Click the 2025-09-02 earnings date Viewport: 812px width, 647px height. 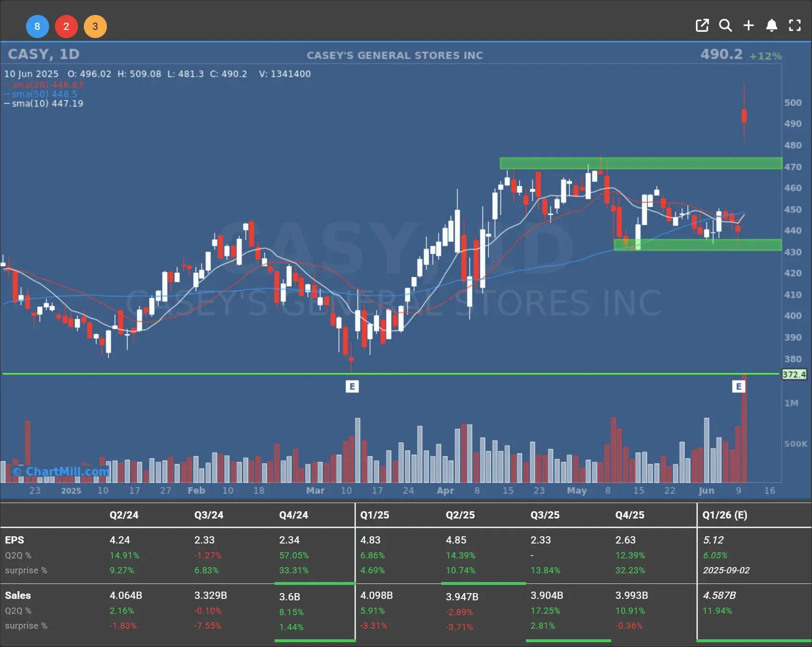point(726,570)
